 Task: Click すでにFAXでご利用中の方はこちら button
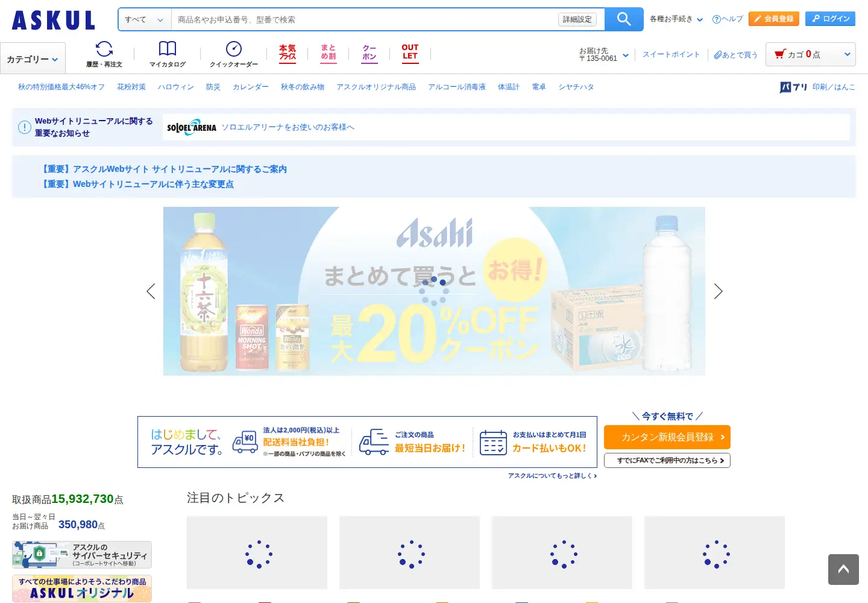tap(667, 460)
